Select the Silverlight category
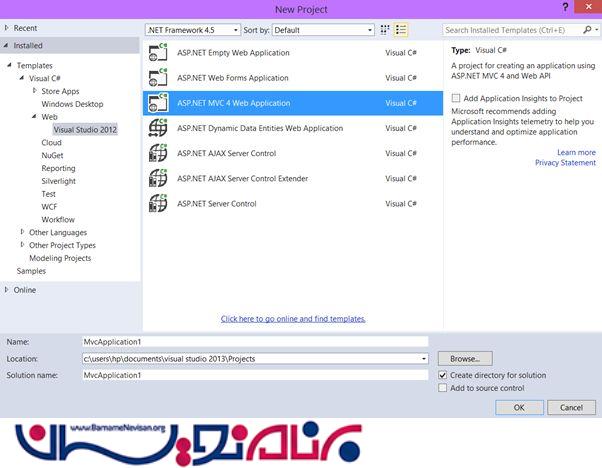 pyautogui.click(x=58, y=181)
